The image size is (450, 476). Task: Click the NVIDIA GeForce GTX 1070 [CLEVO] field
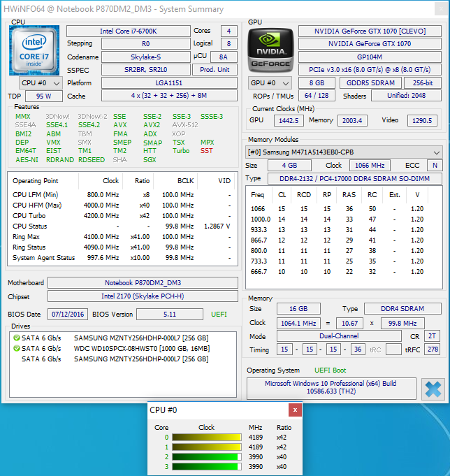pos(370,31)
